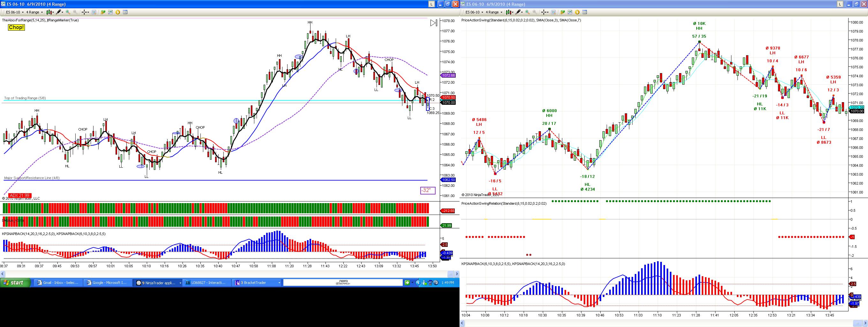Open the zoom frame tool in right chart
This screenshot has width=868, height=327.
pyautogui.click(x=553, y=12)
